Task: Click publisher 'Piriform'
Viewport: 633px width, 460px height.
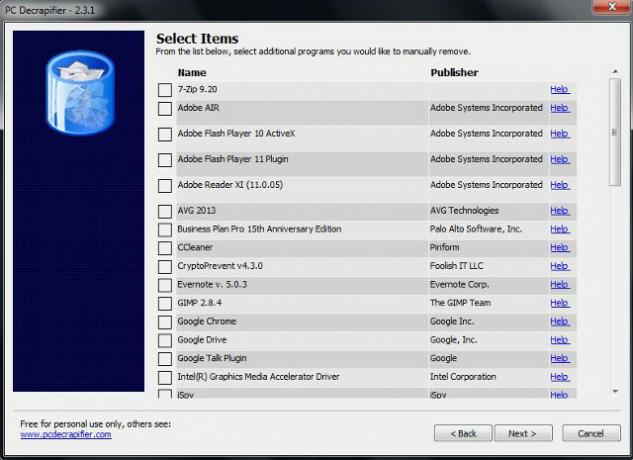Action: coord(444,247)
